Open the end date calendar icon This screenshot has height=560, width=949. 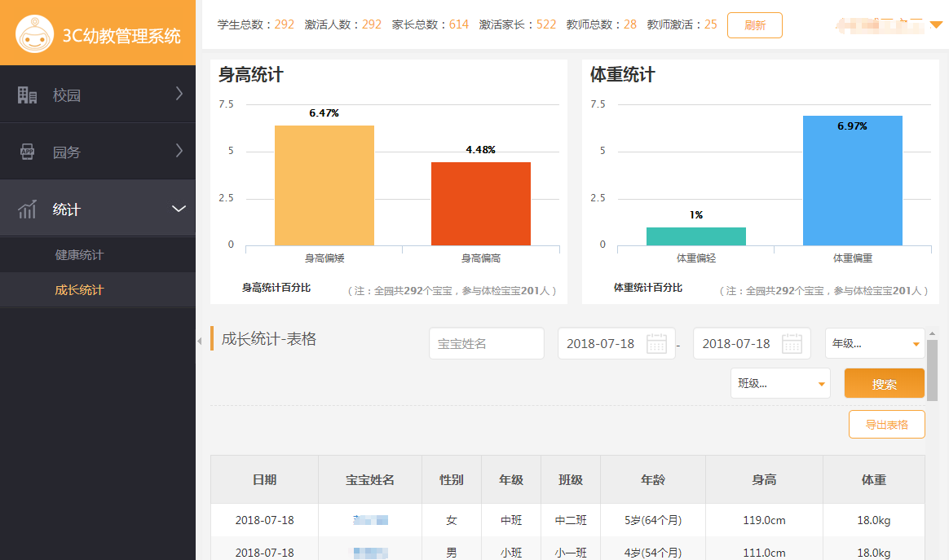(x=792, y=343)
